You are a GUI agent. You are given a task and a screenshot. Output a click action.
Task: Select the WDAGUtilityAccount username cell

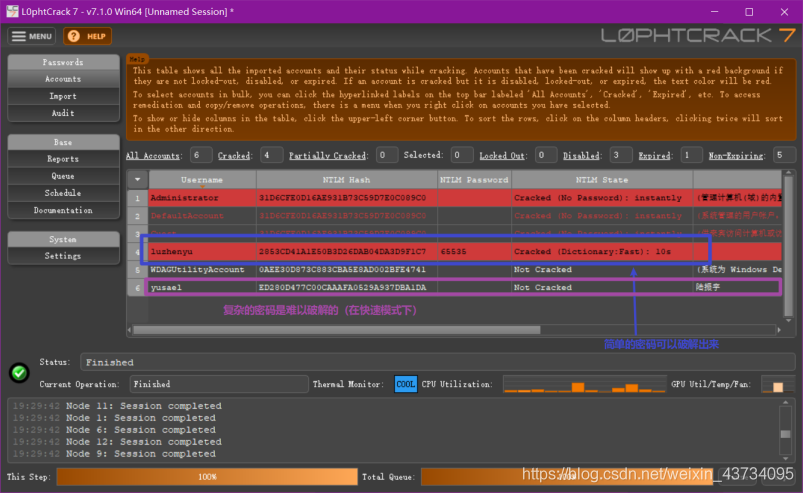(202, 269)
